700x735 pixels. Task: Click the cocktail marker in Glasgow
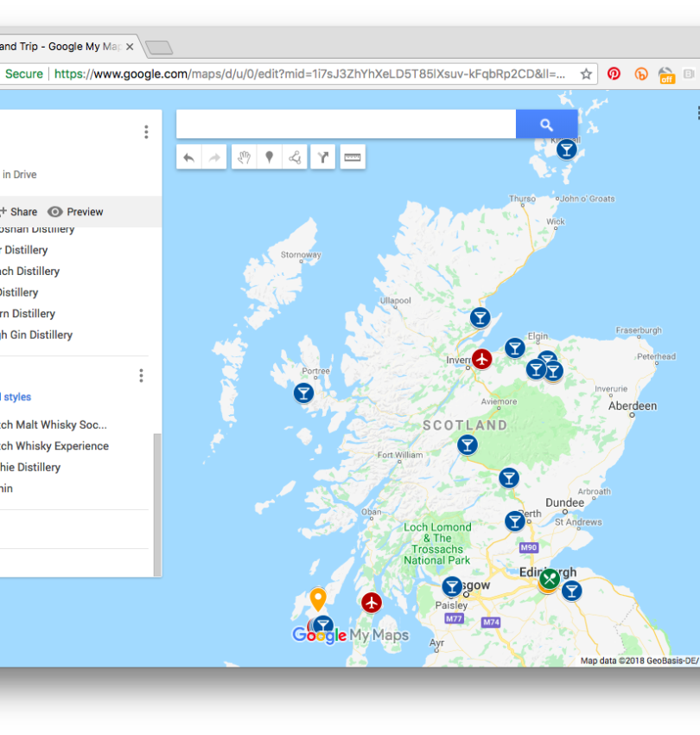pyautogui.click(x=452, y=587)
